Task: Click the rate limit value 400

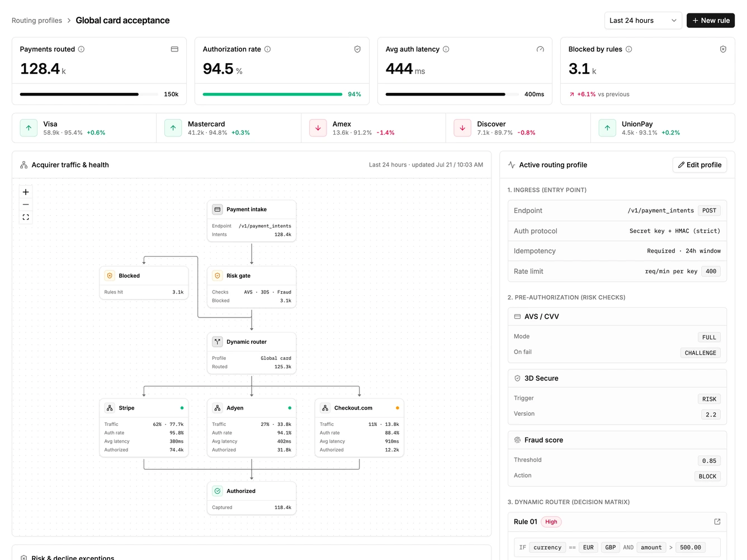Action: click(x=711, y=271)
